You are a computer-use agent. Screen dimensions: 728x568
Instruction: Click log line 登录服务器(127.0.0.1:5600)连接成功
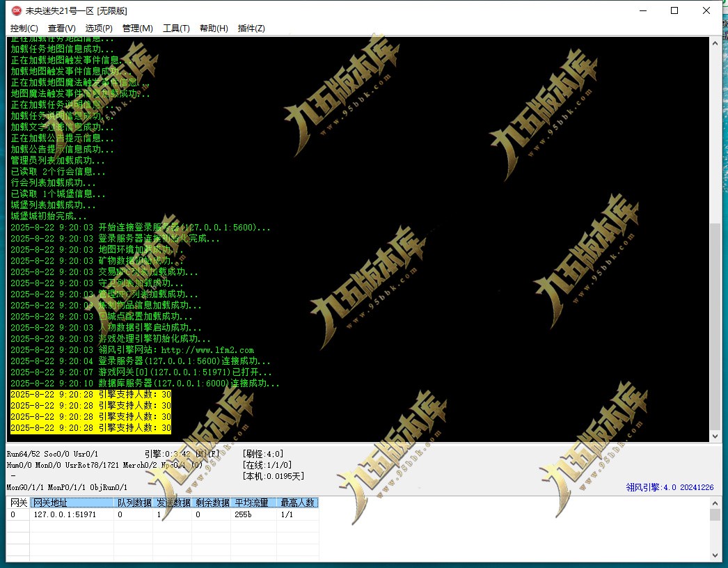click(140, 361)
